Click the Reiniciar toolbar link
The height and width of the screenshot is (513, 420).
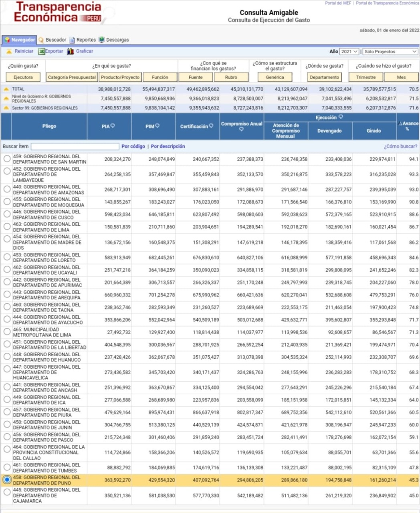(24, 51)
